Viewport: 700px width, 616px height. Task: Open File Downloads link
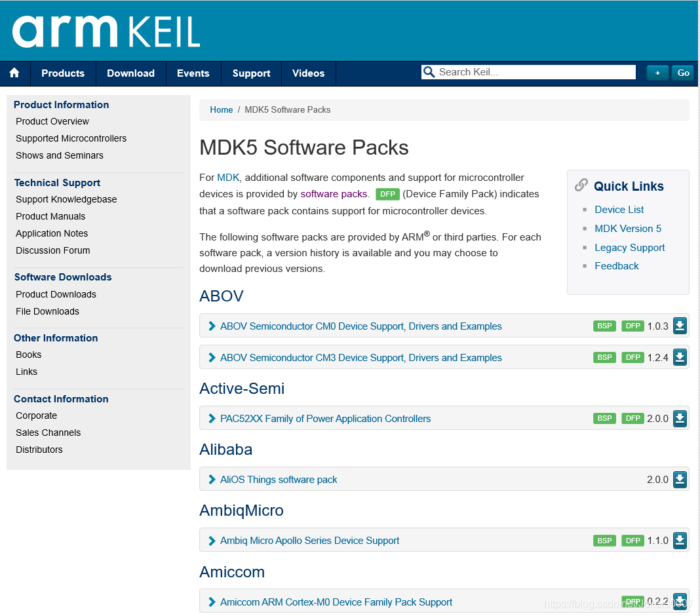click(47, 311)
